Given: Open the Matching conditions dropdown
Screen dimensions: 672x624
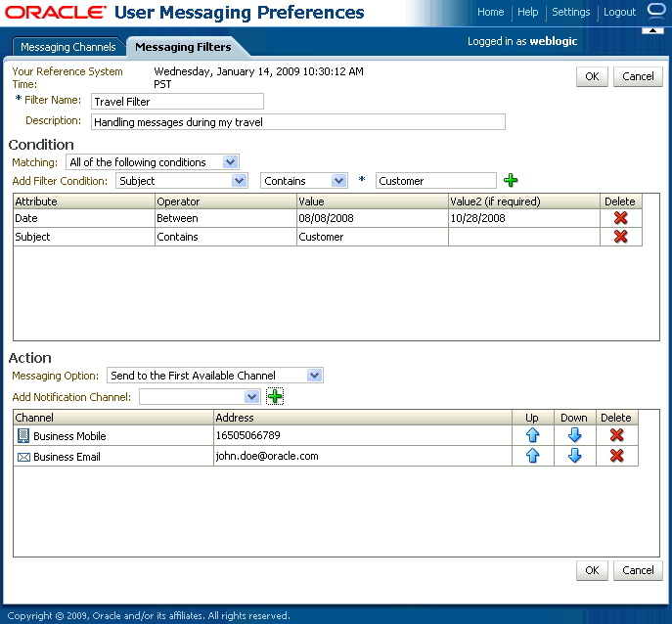Looking at the screenshot, I should tap(230, 162).
